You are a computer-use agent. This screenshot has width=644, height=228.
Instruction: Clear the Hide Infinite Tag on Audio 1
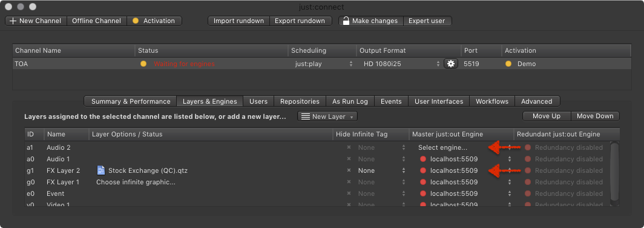349,159
